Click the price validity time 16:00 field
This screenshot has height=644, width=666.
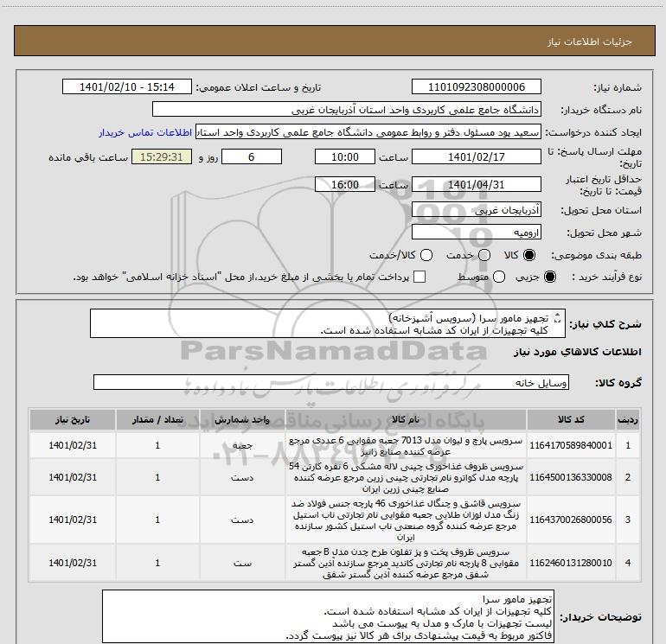pyautogui.click(x=345, y=184)
